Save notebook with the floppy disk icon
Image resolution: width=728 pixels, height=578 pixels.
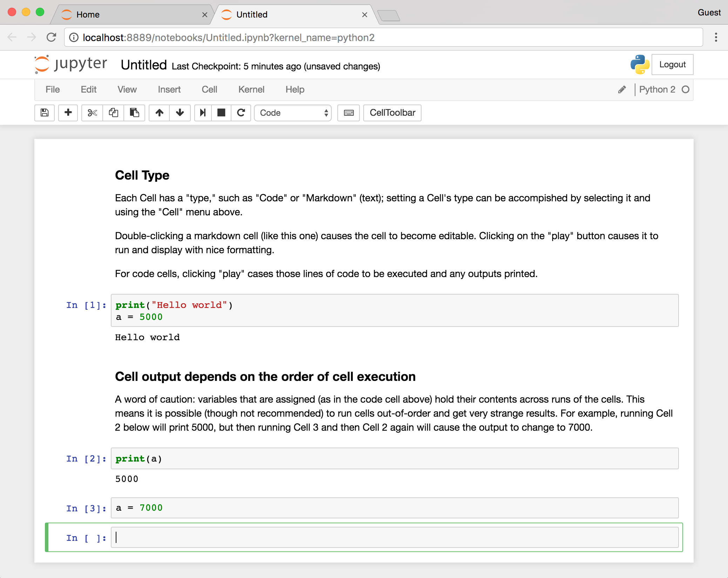point(45,113)
